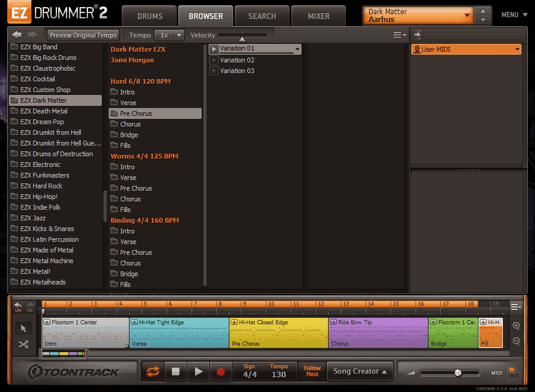Click the Redo arrow in song track
The image size is (535, 392).
click(x=30, y=307)
